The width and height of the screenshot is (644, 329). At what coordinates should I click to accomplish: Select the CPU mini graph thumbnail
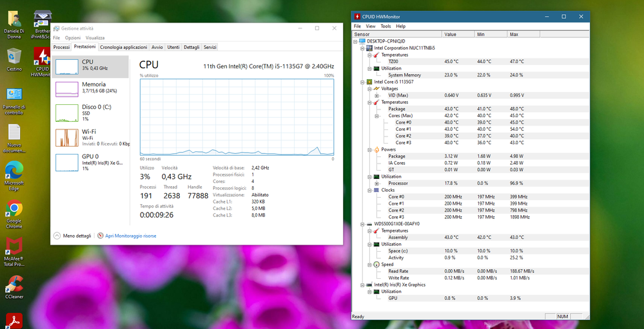pyautogui.click(x=66, y=66)
